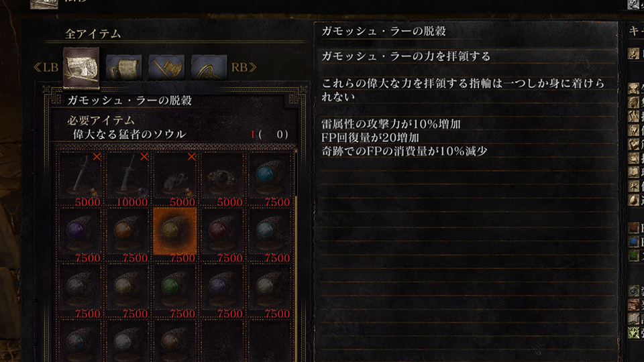Select the third unavailable item costing 5000
Image resolution: width=644 pixels, height=362 pixels.
(175, 179)
